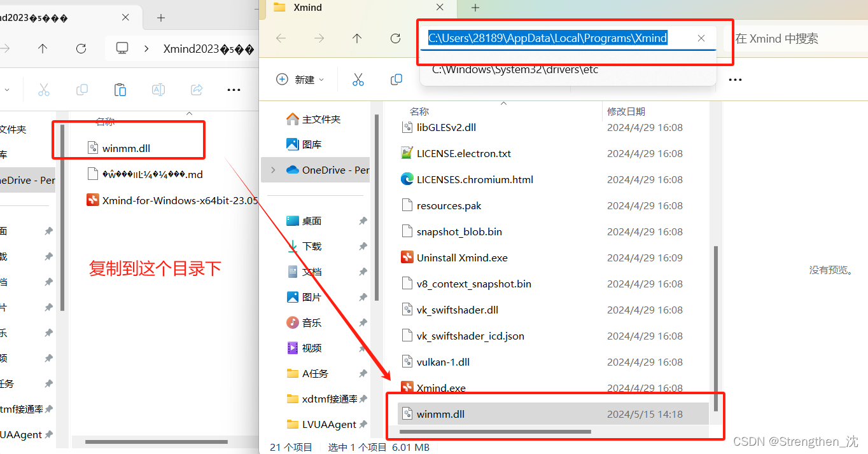This screenshot has width=868, height=454.
Task: Close the Xmind tab
Action: 439,8
